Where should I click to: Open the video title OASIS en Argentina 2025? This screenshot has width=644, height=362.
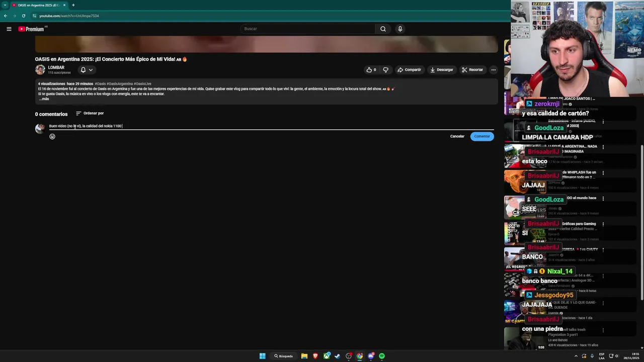pos(111,59)
